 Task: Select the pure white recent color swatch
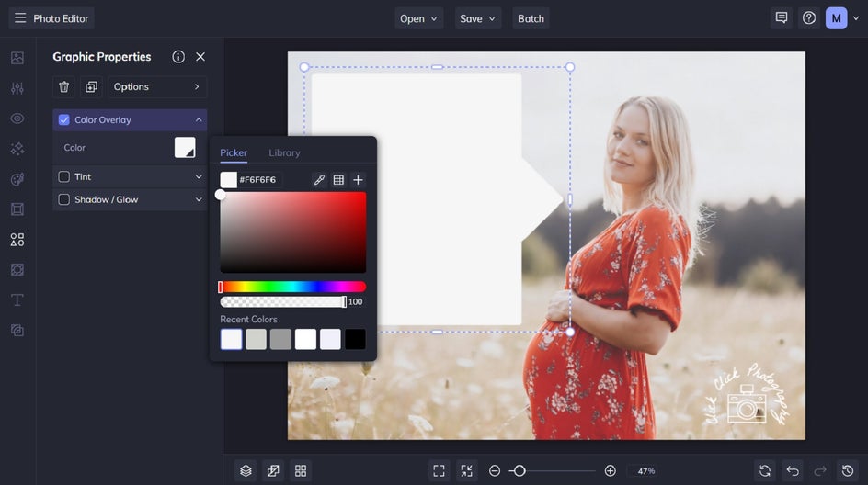(x=305, y=339)
